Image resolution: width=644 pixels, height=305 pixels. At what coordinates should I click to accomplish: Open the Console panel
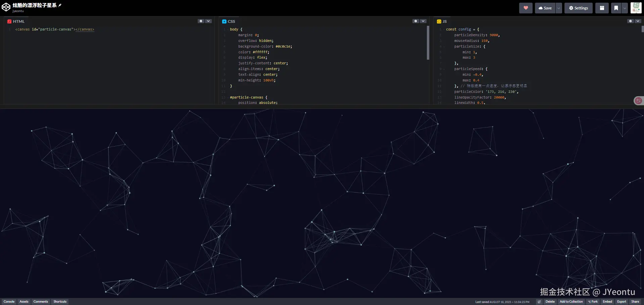tap(9, 302)
